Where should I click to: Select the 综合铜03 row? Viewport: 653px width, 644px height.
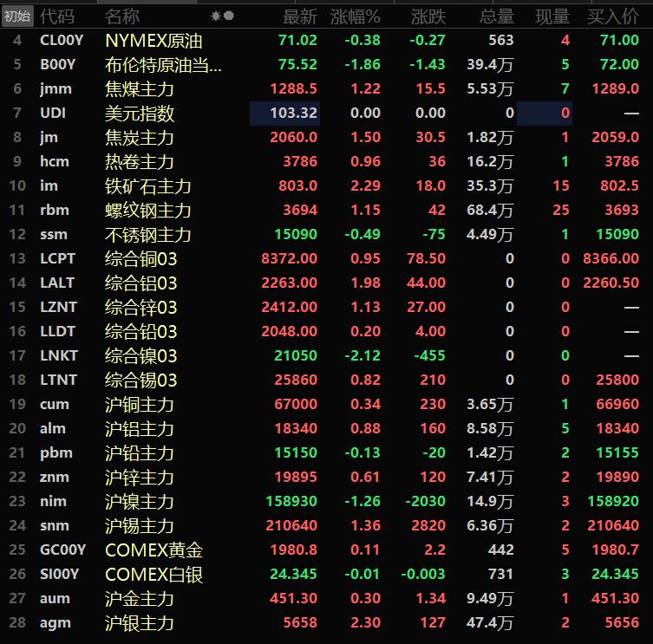(326, 258)
